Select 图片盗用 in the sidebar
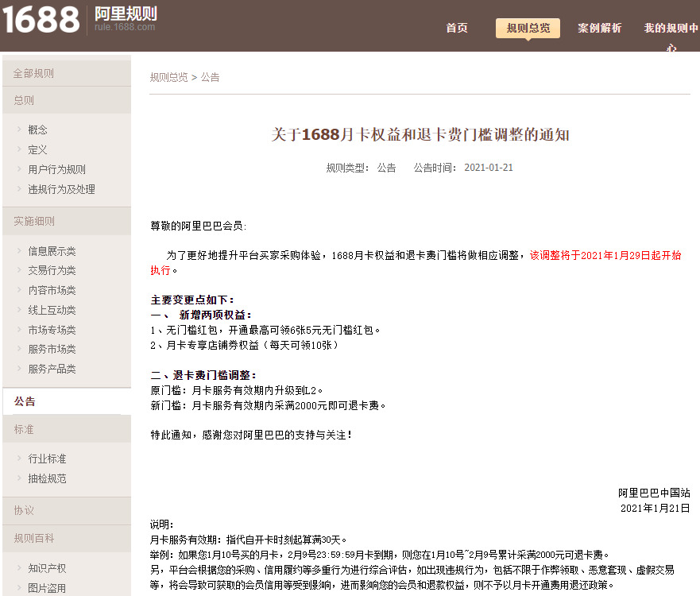The height and width of the screenshot is (596, 700). tap(47, 588)
